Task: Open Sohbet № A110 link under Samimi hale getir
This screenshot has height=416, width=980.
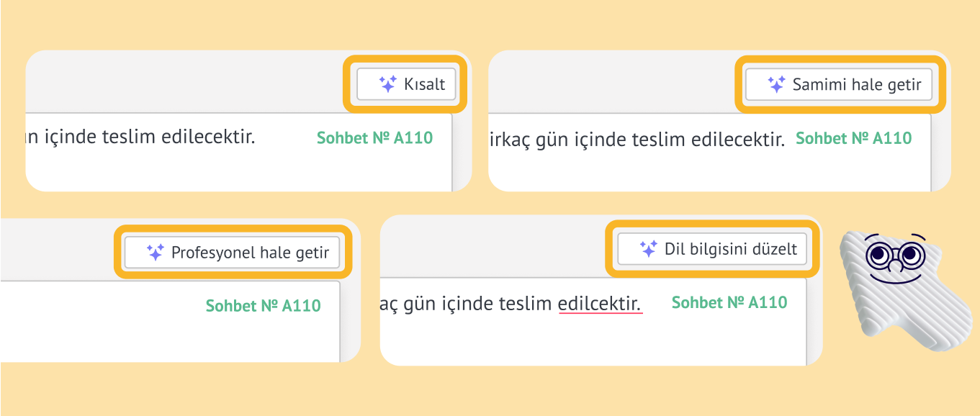Action: pyautogui.click(x=853, y=137)
